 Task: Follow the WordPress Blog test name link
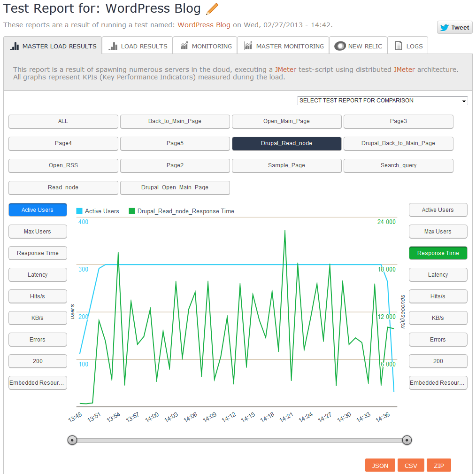[x=204, y=25]
